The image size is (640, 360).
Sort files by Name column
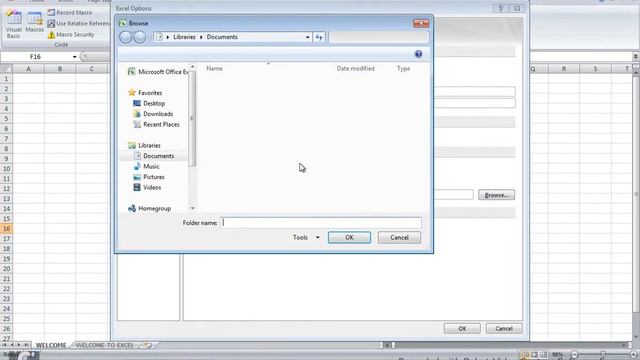(x=214, y=69)
